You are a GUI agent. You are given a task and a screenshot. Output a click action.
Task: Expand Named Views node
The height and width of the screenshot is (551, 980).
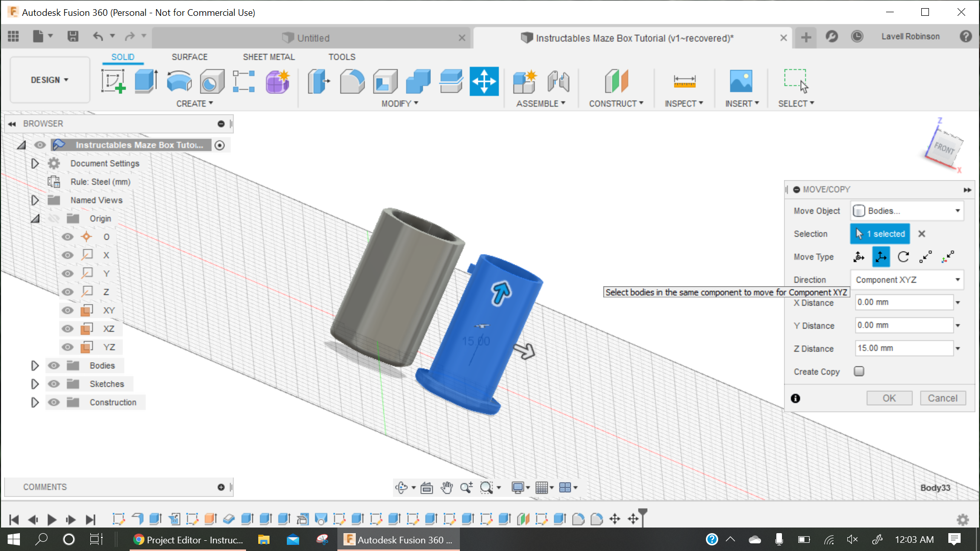(x=35, y=200)
